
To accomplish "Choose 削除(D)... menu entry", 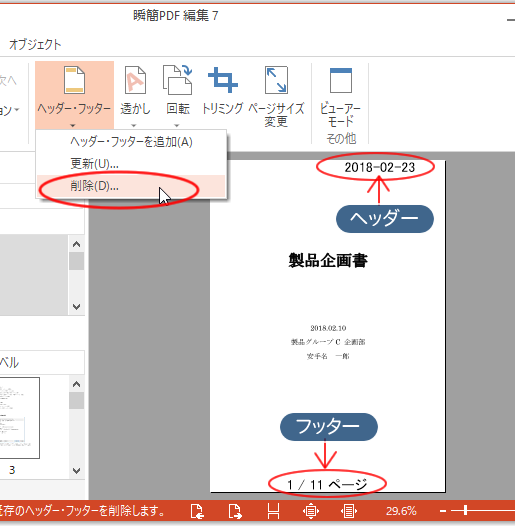I will coord(131,186).
